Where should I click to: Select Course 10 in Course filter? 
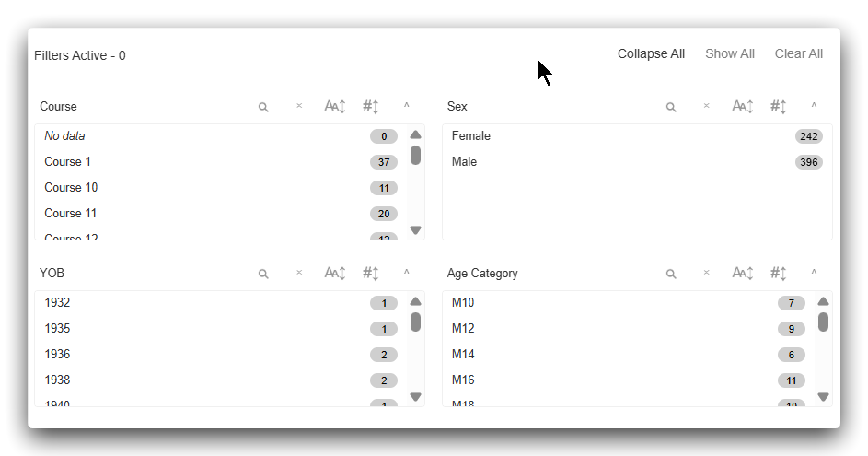71,188
